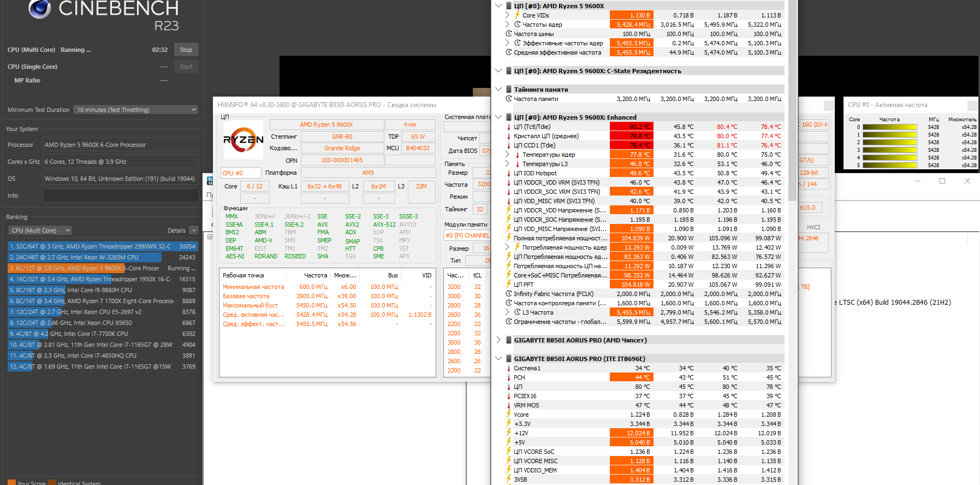Click the Ryzen logo in HWiNFO summary

click(243, 140)
